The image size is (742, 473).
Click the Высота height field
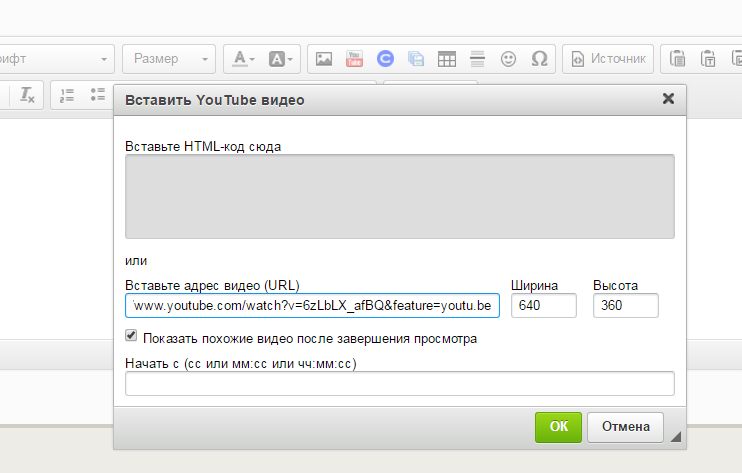coord(626,306)
